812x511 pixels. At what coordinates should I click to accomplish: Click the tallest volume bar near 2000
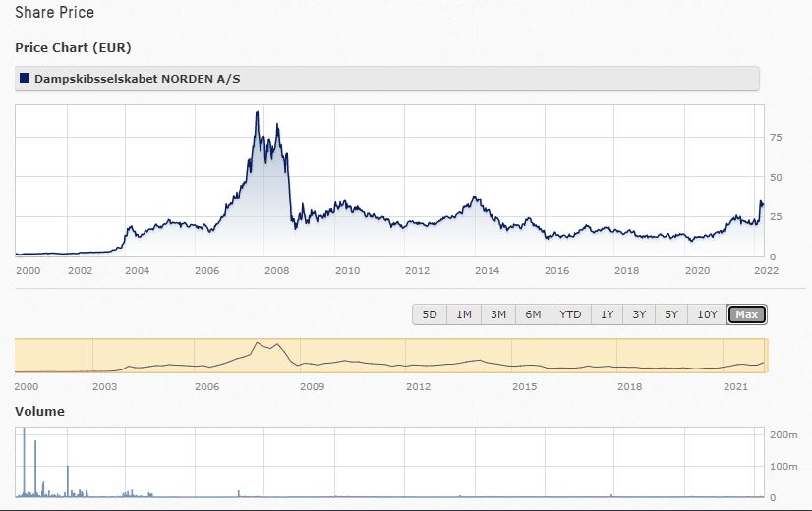click(x=24, y=462)
